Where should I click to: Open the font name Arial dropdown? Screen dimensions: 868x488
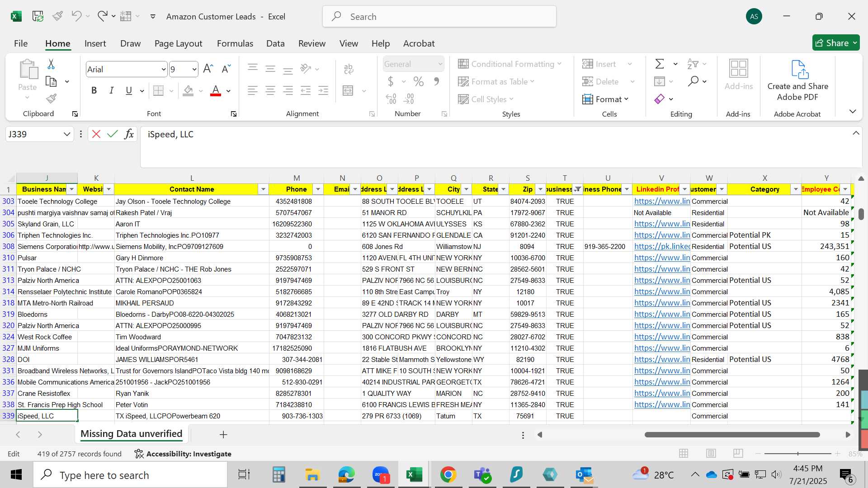(x=163, y=69)
